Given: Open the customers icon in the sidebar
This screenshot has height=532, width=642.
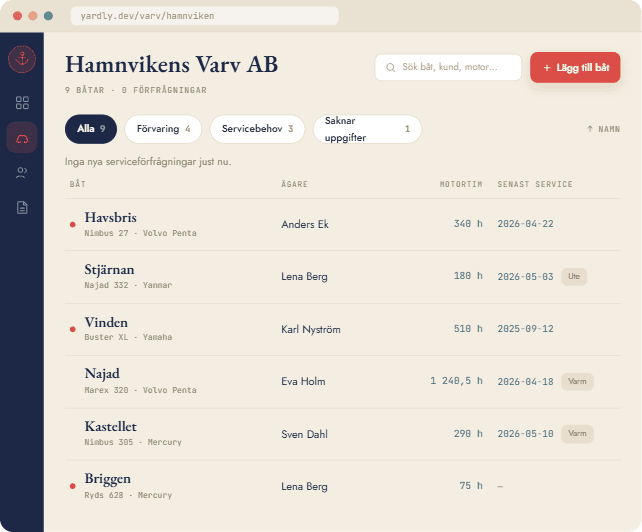Looking at the screenshot, I should click(22, 173).
